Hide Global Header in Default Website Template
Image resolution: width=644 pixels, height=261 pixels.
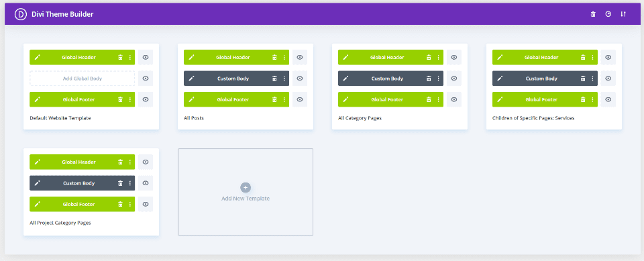tap(146, 58)
